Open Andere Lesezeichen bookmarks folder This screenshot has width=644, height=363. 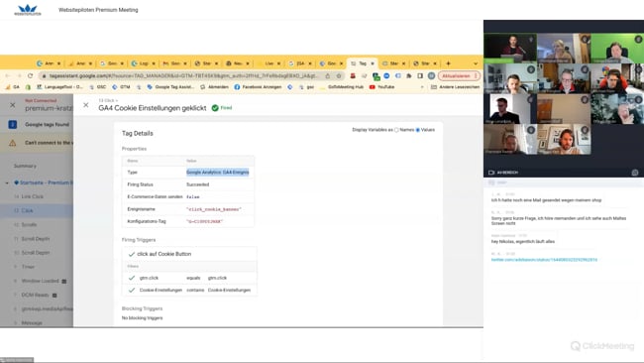[455, 87]
